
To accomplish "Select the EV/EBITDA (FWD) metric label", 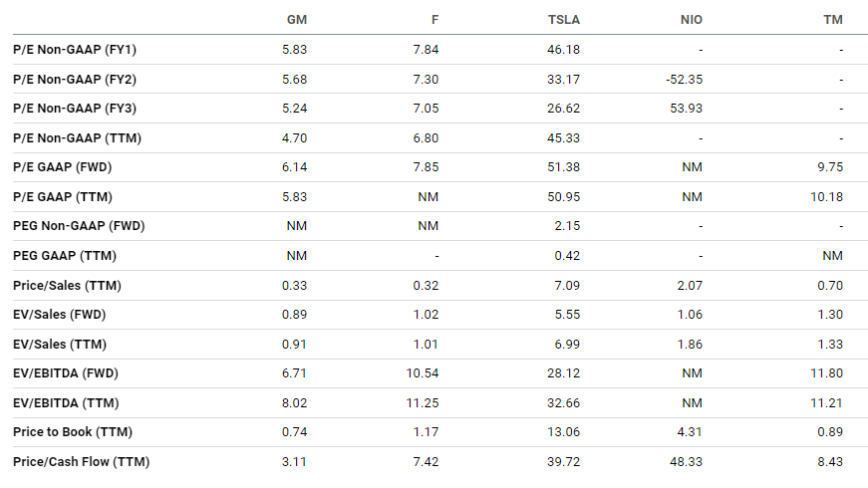I will [66, 372].
